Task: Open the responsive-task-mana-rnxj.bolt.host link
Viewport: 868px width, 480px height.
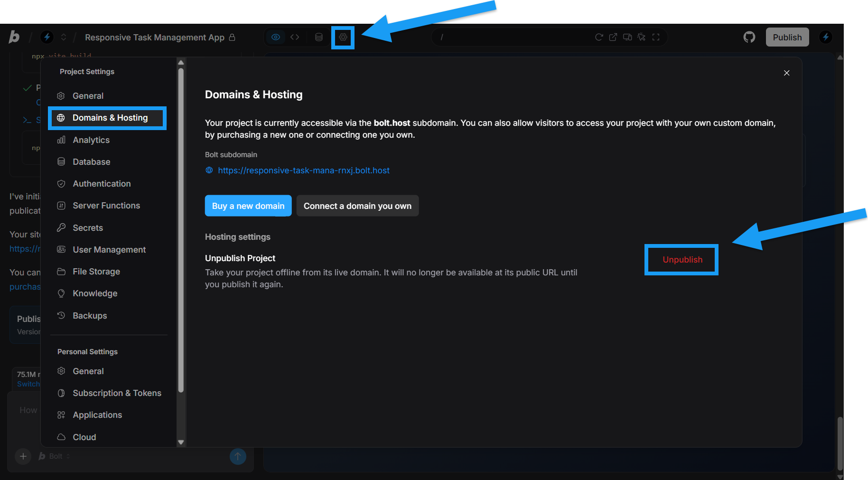Action: [304, 170]
